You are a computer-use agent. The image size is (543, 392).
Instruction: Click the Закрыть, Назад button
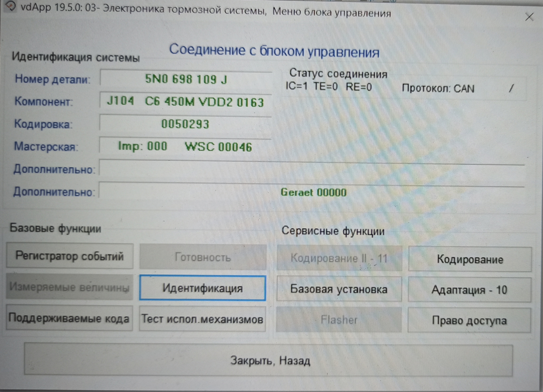(269, 360)
